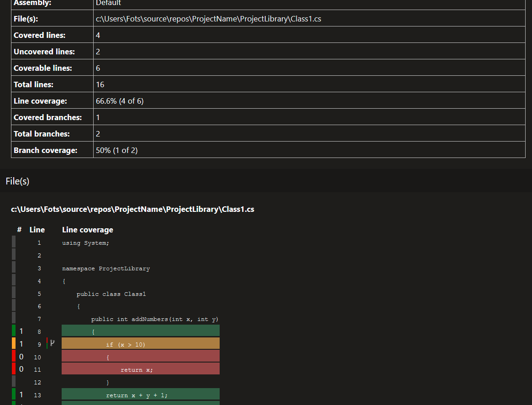Click the 'Line' column header
Screen dimensions: 532x405
37,230
